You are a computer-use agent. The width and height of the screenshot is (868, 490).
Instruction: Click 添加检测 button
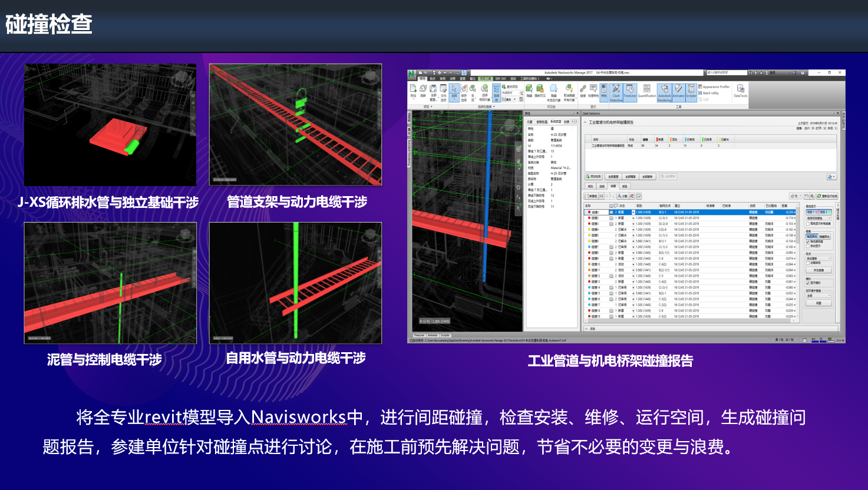pyautogui.click(x=593, y=177)
